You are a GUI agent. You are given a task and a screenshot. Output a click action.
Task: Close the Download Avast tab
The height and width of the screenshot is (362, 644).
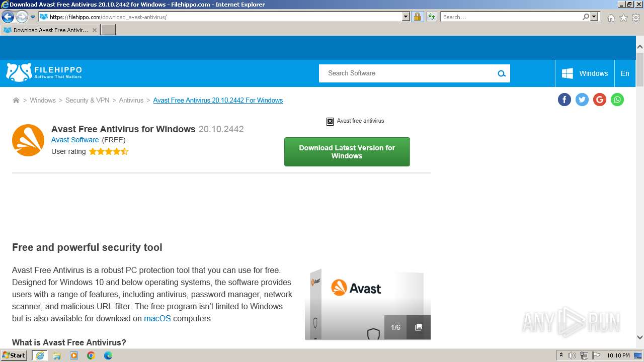tap(95, 30)
